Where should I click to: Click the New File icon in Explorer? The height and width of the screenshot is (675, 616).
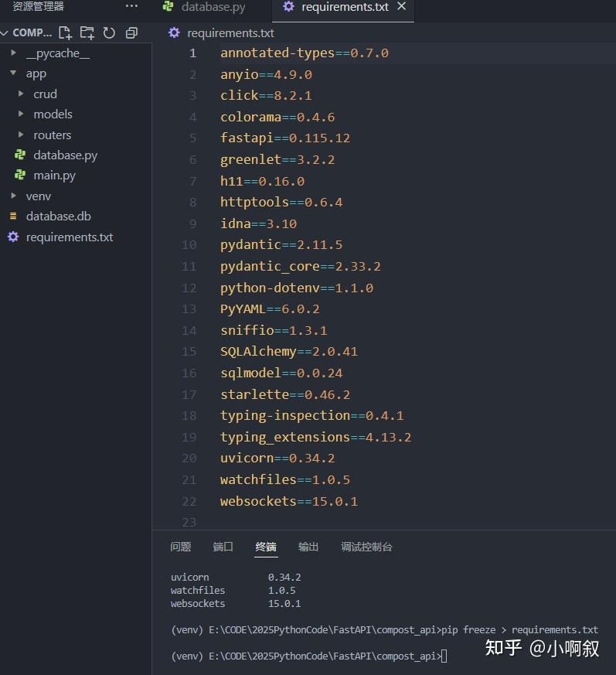pos(65,32)
